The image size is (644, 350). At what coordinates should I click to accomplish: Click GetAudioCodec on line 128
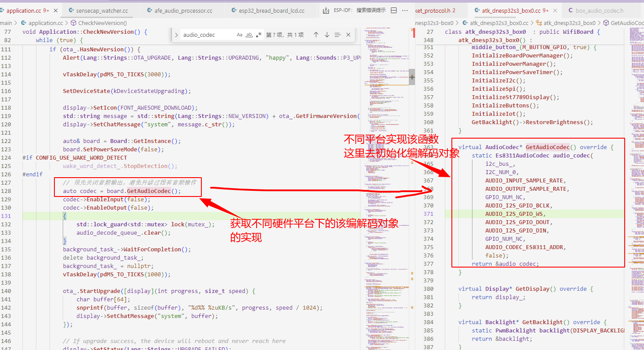point(149,191)
